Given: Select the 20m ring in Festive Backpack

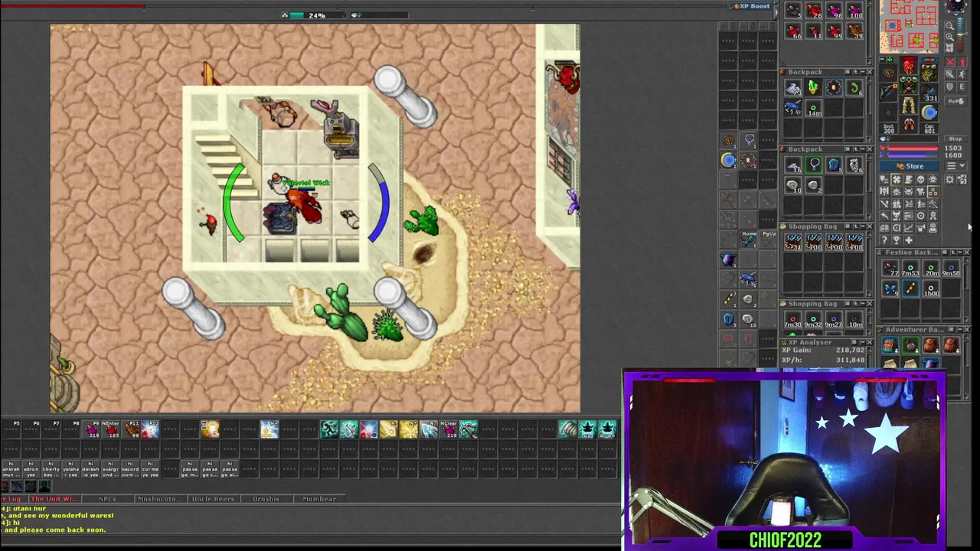Looking at the screenshot, I should coord(931,268).
